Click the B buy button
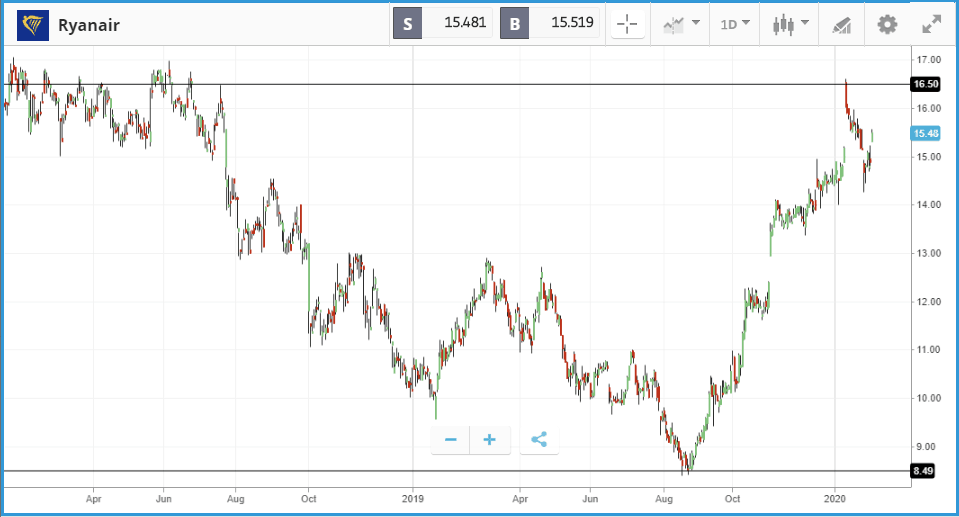This screenshot has width=959, height=517. 514,24
